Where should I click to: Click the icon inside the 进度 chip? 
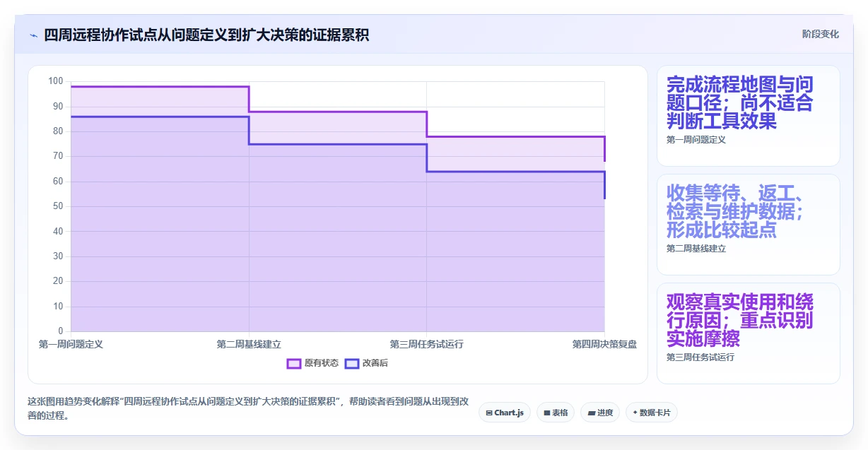pos(591,413)
